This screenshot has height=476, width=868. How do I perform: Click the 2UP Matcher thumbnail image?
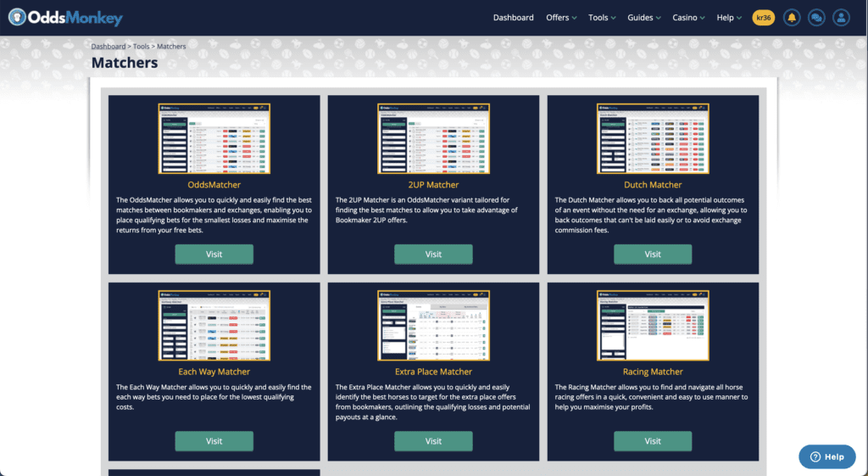433,139
